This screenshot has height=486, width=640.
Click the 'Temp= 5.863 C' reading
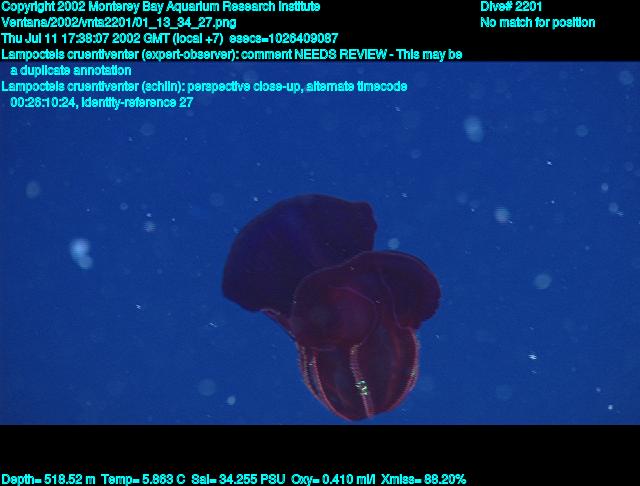click(x=143, y=479)
